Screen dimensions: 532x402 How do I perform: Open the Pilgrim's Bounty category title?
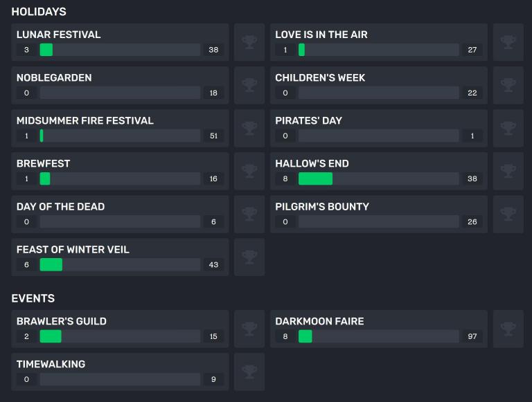322,207
